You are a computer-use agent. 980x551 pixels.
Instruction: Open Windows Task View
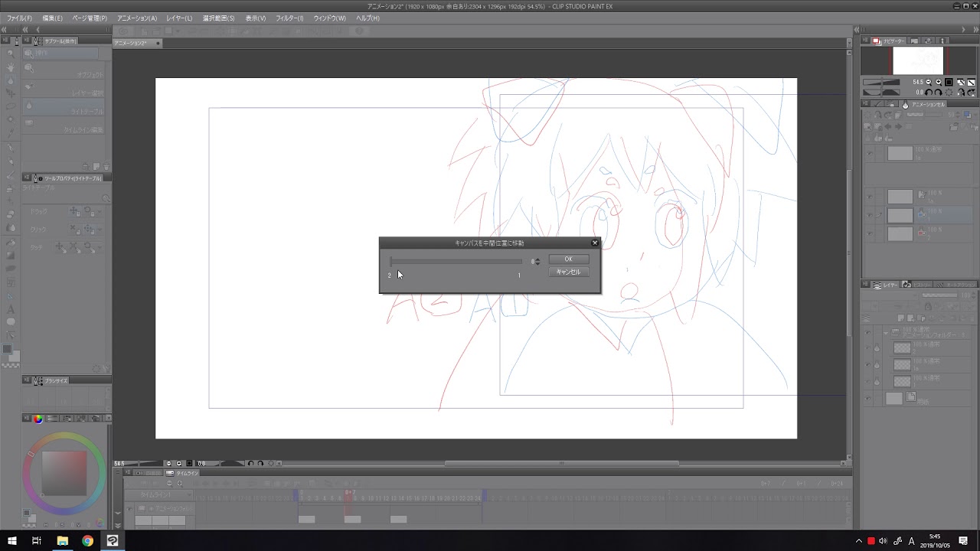[37, 540]
